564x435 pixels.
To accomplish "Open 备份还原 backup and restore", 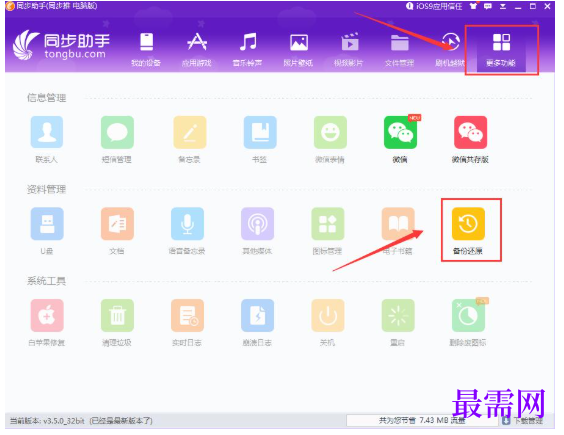I will pos(468,223).
